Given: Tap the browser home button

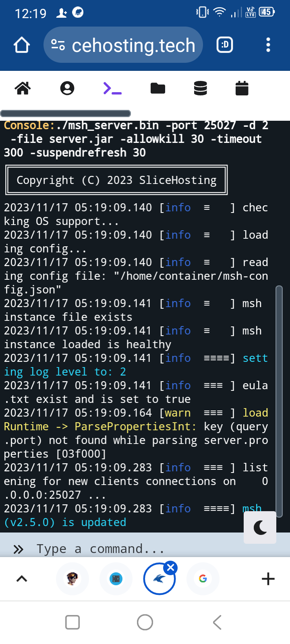Looking at the screenshot, I should point(22,45).
